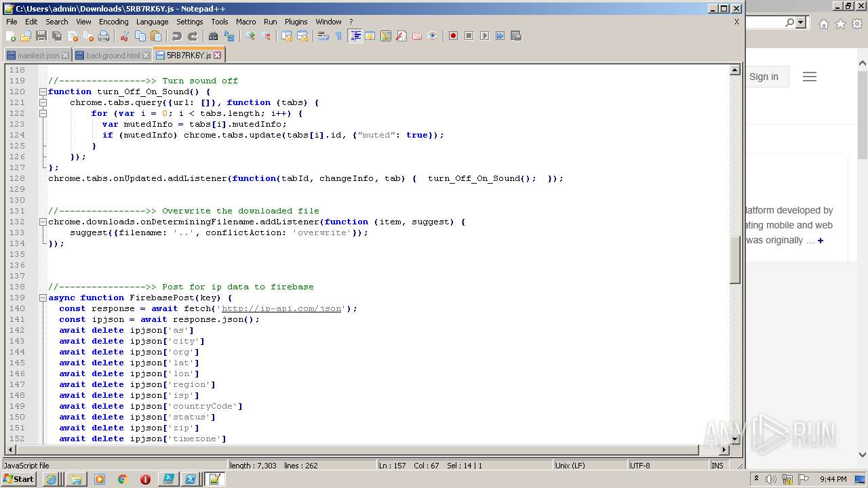This screenshot has width=868, height=488.
Task: Click the Cut scissors icon
Action: (125, 36)
